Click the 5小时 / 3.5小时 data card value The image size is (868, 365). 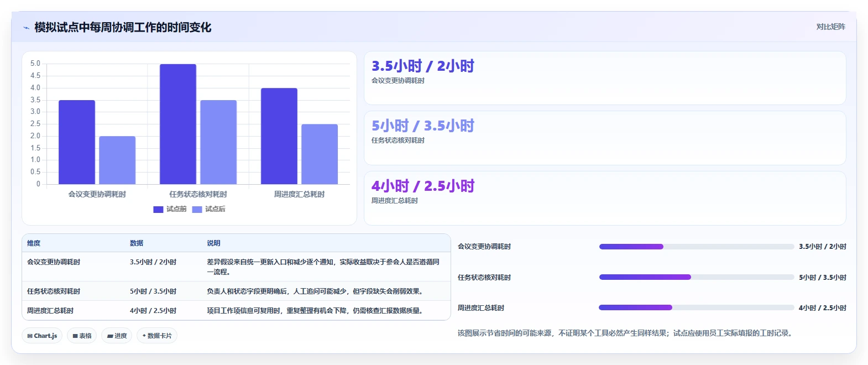point(422,126)
